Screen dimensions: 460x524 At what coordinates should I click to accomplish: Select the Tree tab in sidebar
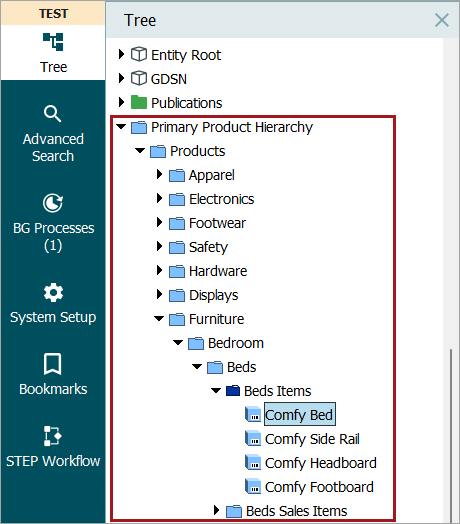[53, 52]
